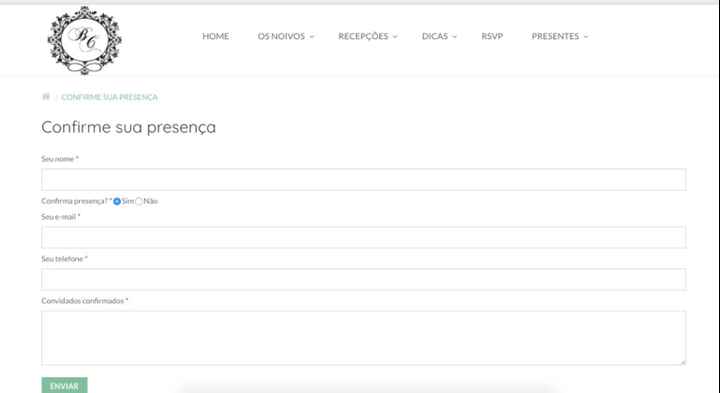Image resolution: width=720 pixels, height=393 pixels.
Task: Open the RECEPÇÕES menu
Action: click(x=363, y=36)
